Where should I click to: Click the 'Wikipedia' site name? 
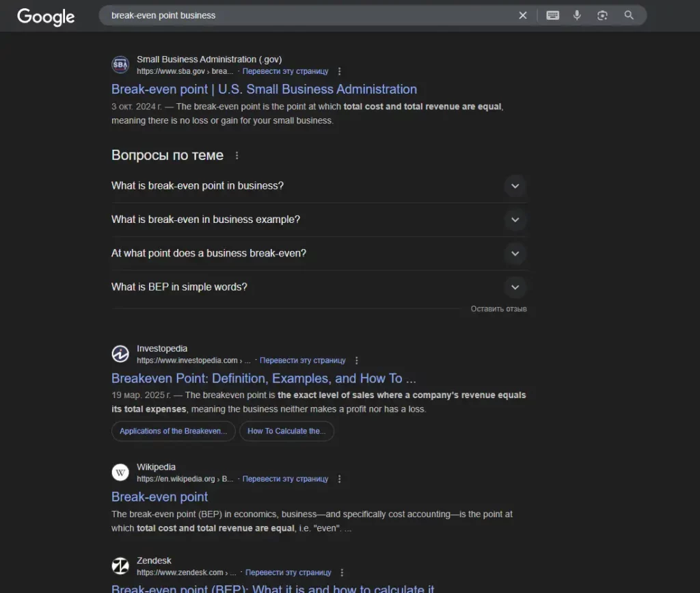click(156, 467)
